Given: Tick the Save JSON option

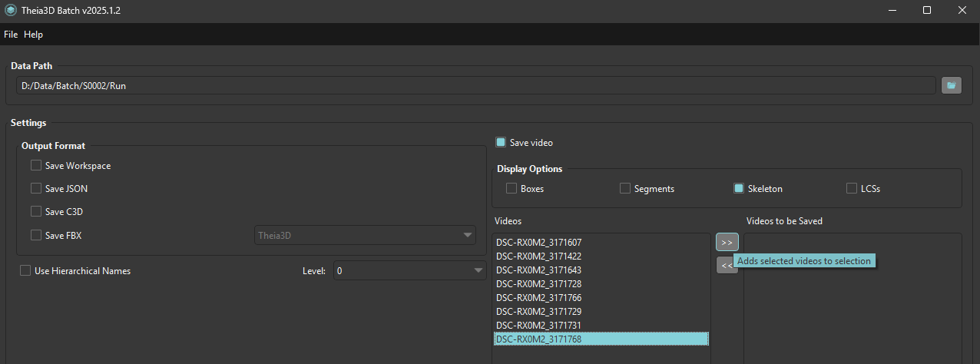Looking at the screenshot, I should point(36,188).
